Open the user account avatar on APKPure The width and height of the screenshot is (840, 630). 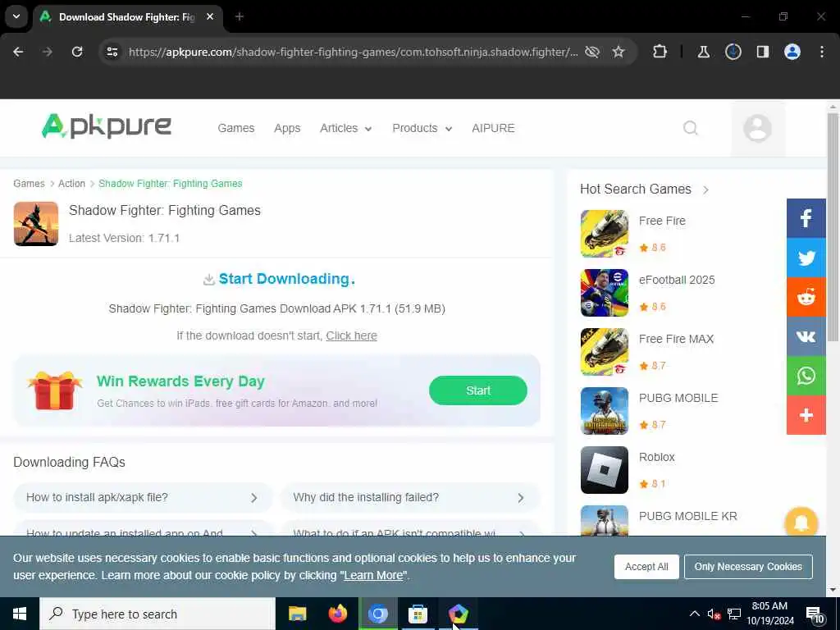click(x=757, y=128)
